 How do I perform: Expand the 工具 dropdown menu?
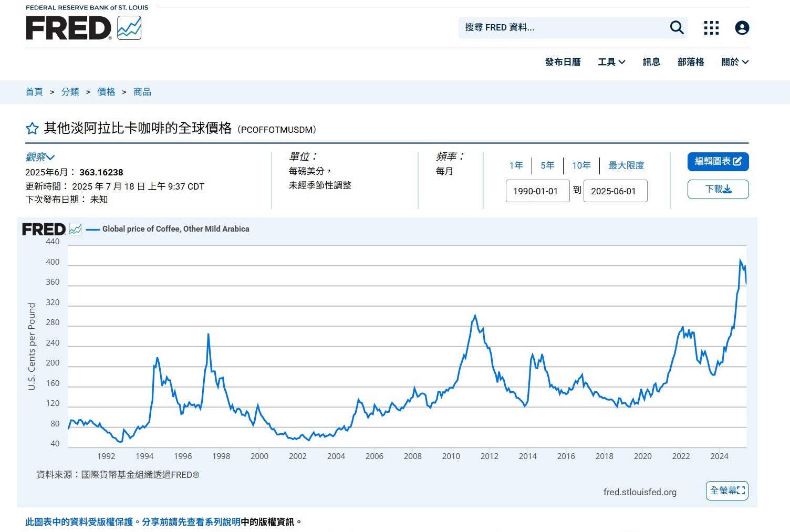point(611,62)
